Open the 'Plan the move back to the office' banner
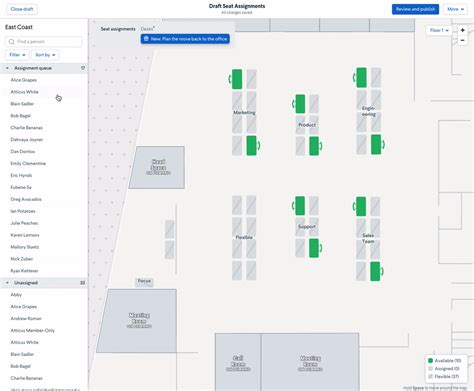 coord(185,39)
